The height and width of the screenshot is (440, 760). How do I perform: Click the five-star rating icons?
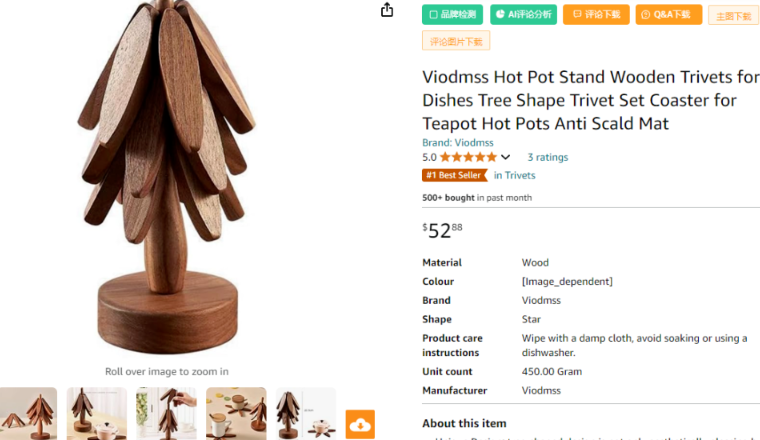[468, 157]
